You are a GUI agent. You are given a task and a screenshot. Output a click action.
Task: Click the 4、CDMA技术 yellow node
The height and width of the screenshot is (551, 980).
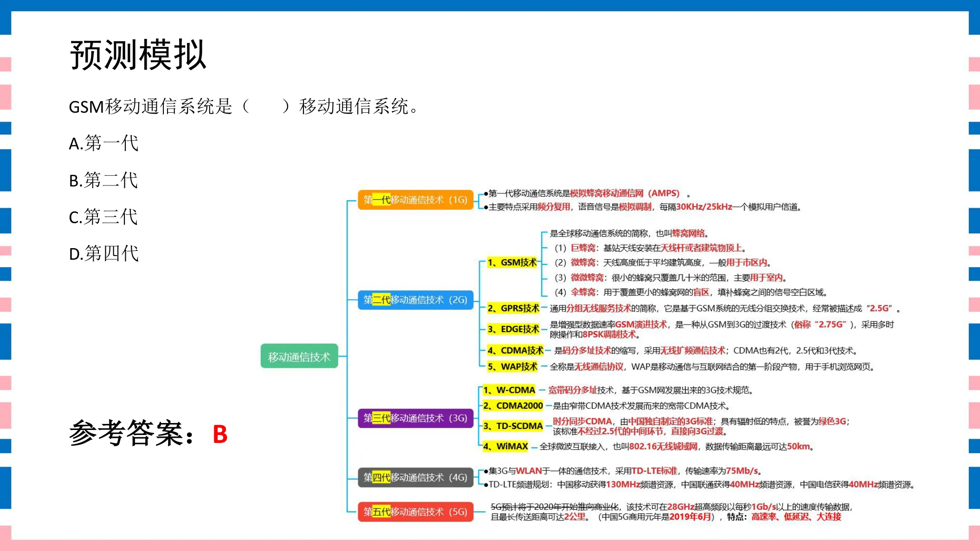point(515,351)
